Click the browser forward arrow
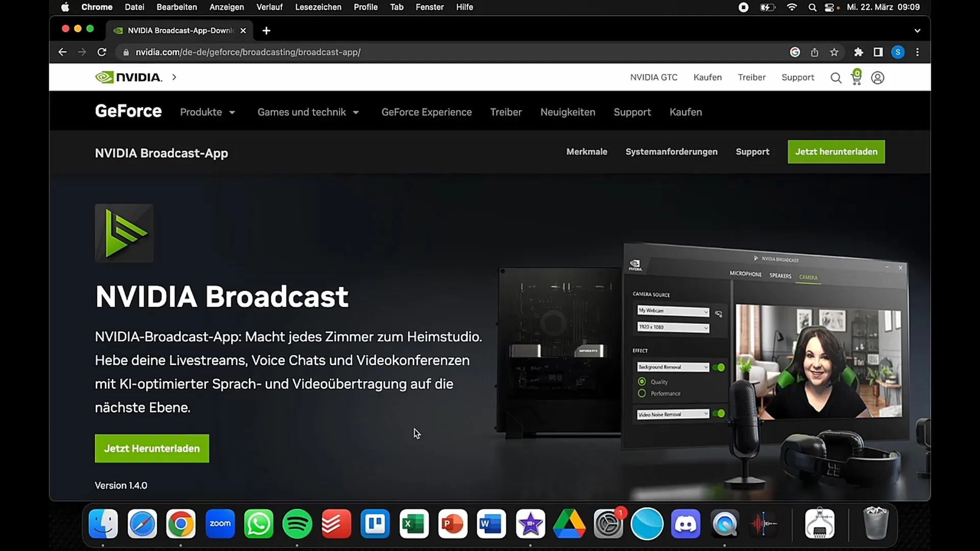The width and height of the screenshot is (980, 551). 82,52
